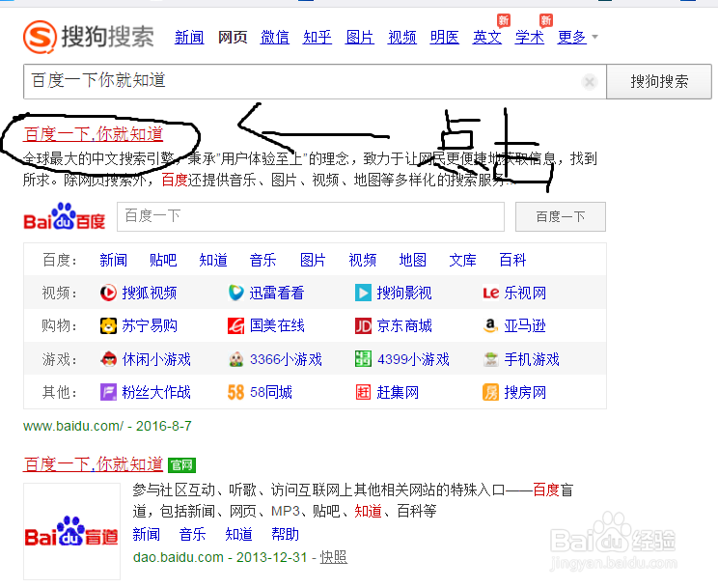Viewport: 718px width, 588px height.
Task: Switch to the 新闻 search tab
Action: [x=189, y=37]
